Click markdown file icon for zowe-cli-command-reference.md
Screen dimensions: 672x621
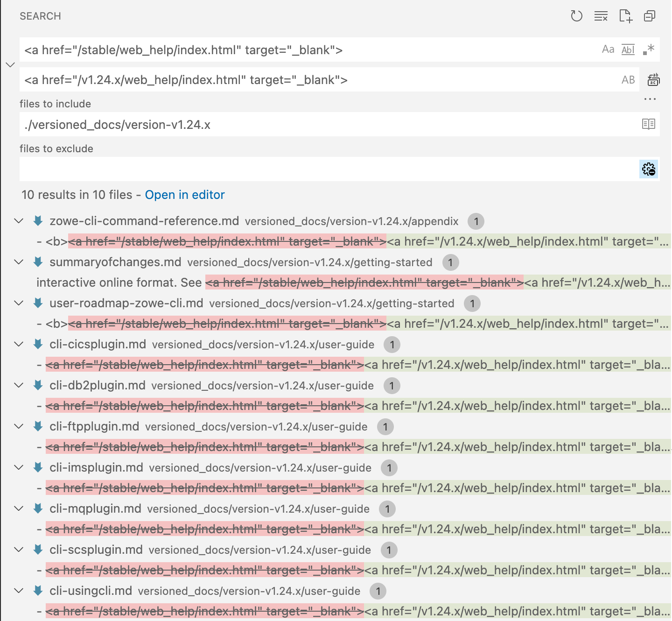(x=38, y=221)
